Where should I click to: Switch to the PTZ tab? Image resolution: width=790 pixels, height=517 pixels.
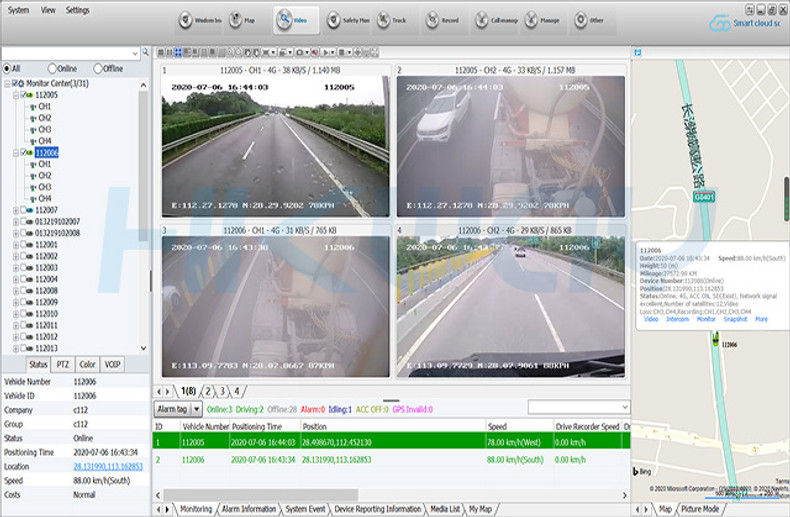62,364
